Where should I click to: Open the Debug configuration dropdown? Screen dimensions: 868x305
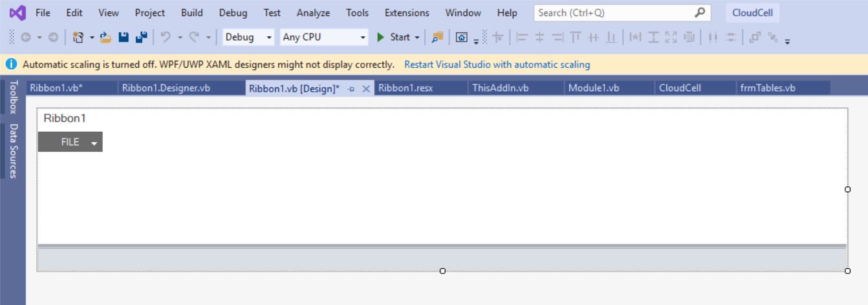[x=248, y=37]
